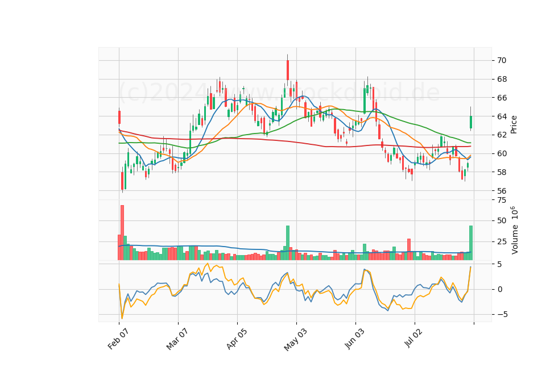This screenshot has width=546, height=392.
Task: Click the Jul 02 date label
Action: coord(413,337)
